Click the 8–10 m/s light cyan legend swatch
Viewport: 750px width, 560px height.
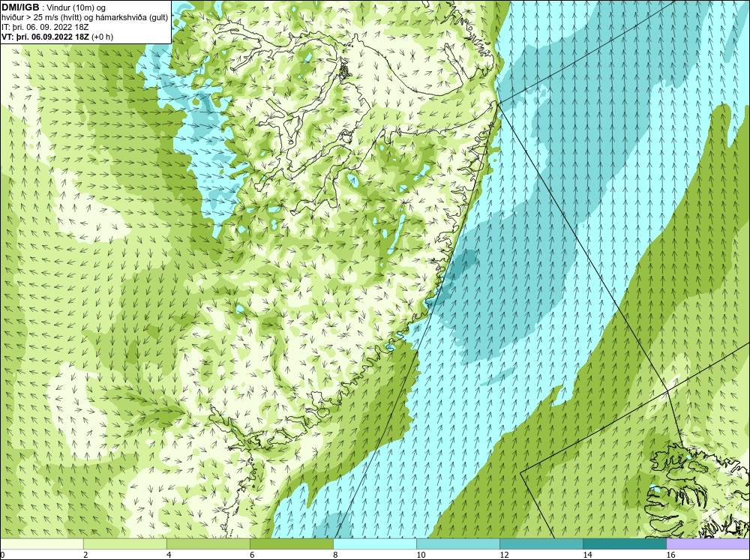375,544
